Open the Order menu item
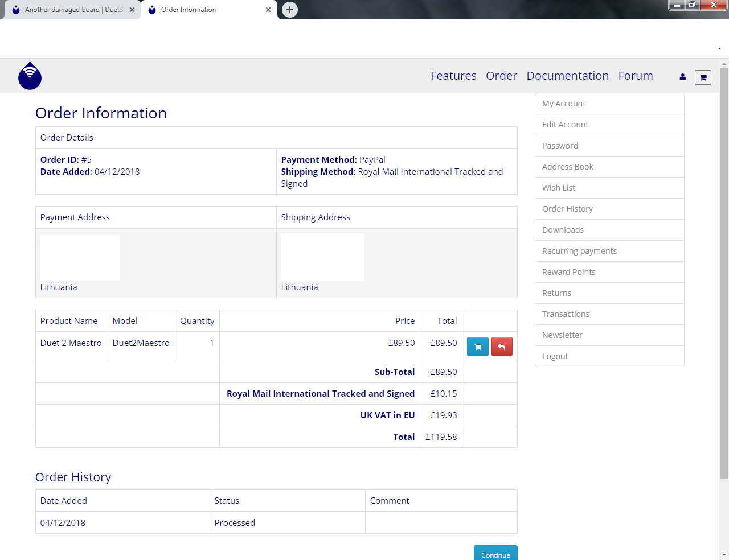This screenshot has height=560, width=729. click(501, 76)
